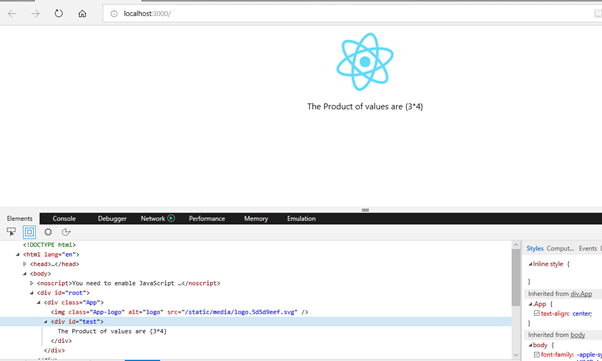Collapse the .App style rule
The height and width of the screenshot is (361, 602).
[x=530, y=304]
